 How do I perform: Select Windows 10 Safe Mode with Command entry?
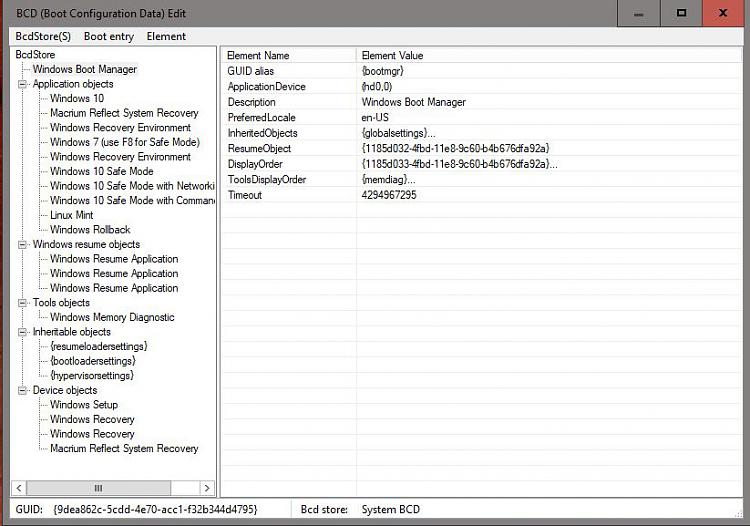[132, 200]
